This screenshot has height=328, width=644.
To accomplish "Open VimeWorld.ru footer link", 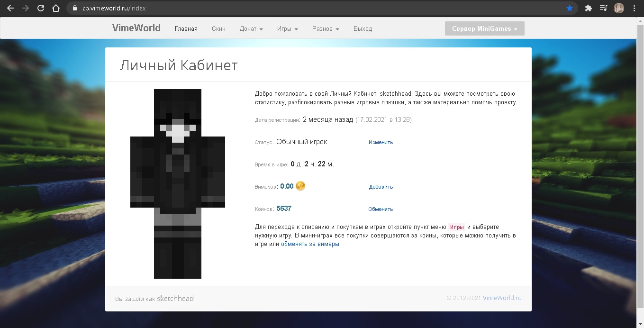I will point(502,298).
